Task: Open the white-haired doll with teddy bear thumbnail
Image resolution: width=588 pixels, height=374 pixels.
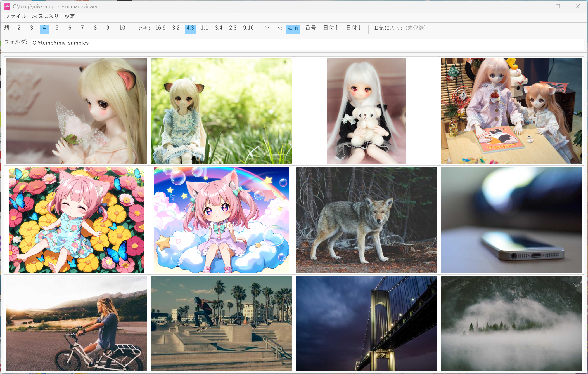Action: click(366, 111)
